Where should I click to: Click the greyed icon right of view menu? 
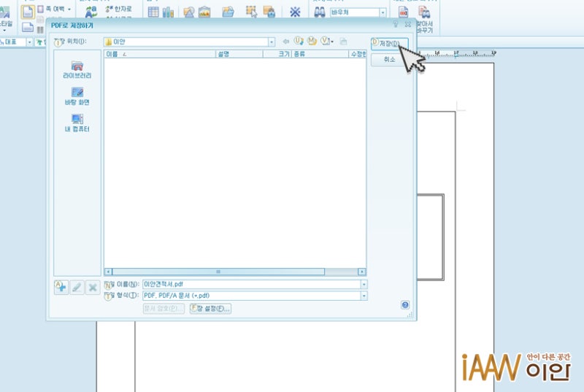point(343,42)
